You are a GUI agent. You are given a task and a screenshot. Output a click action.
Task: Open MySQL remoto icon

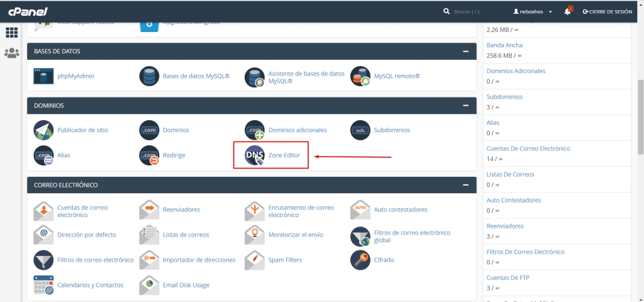click(x=360, y=76)
